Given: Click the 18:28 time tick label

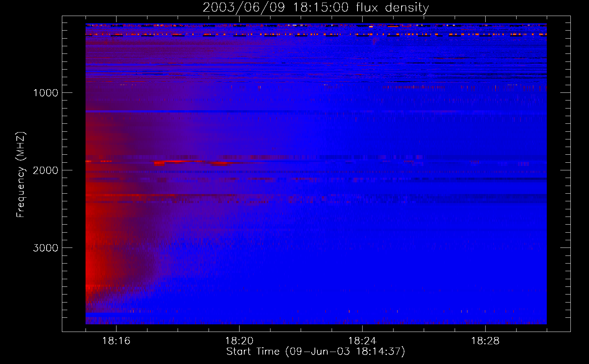Looking at the screenshot, I should tap(485, 341).
